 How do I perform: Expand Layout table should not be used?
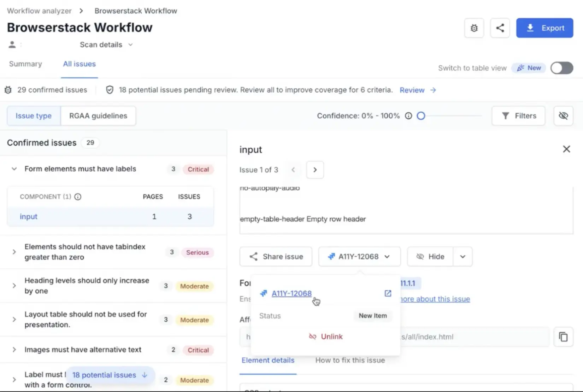14,319
